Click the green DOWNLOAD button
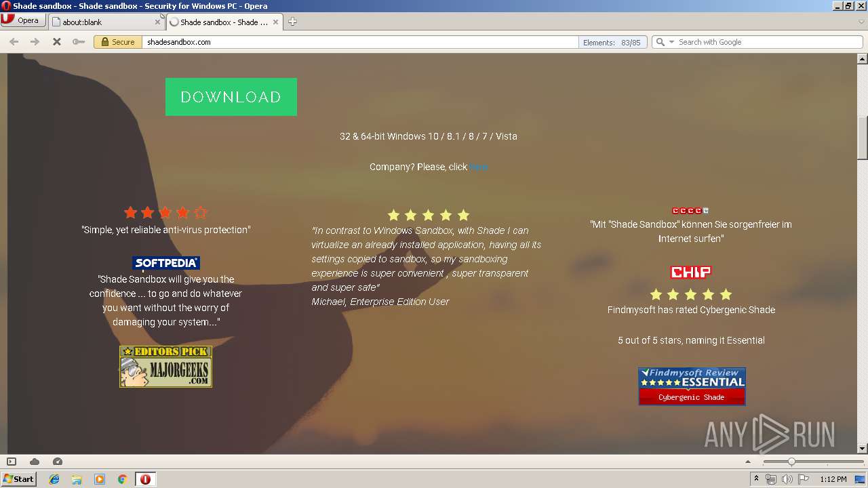 coord(231,97)
